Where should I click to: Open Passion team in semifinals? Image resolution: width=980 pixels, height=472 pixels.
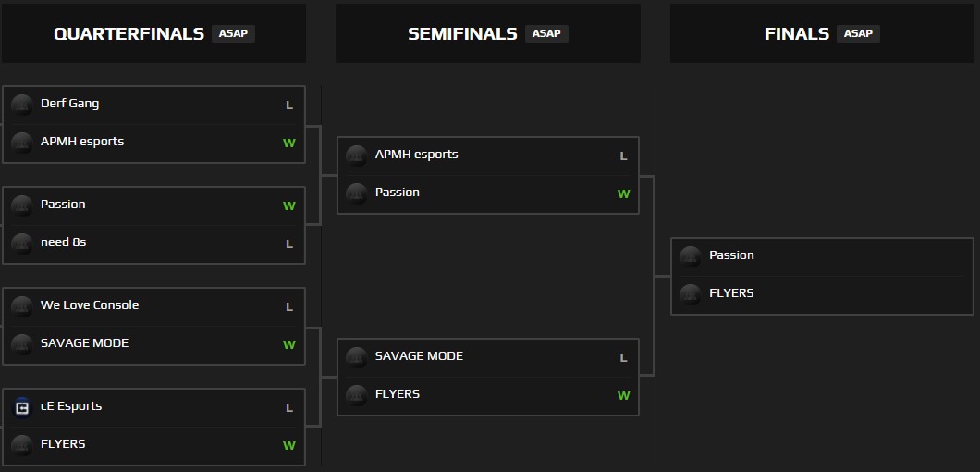397,193
